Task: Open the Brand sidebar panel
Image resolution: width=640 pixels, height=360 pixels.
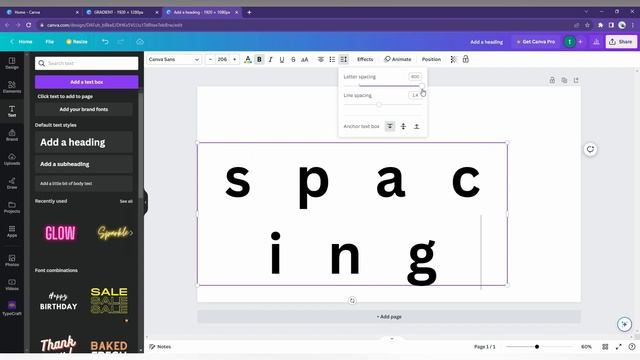Action: 12,135
